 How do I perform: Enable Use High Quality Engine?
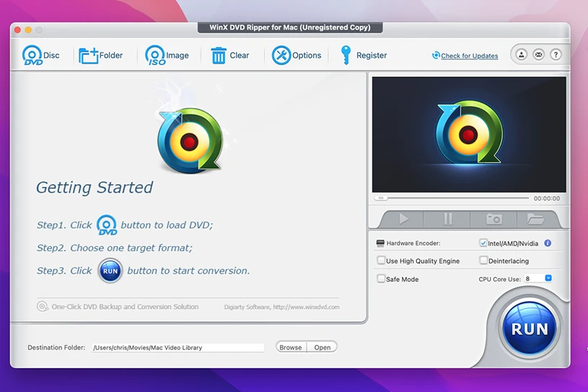tap(381, 261)
